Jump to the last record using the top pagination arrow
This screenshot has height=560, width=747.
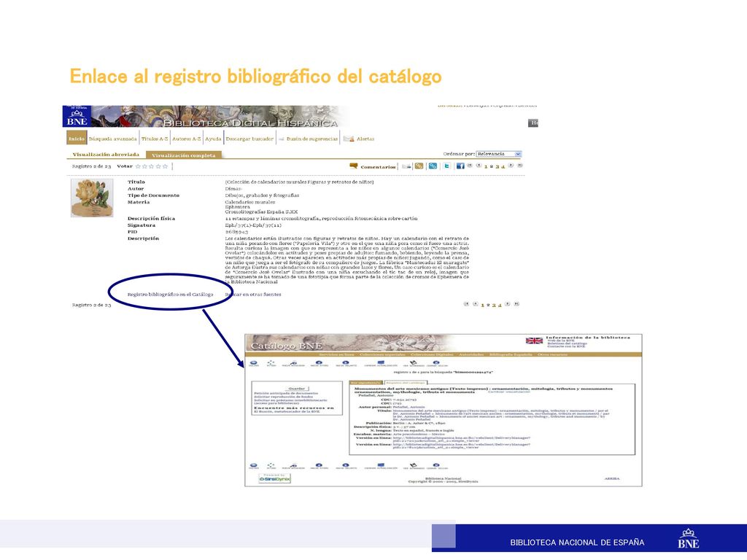click(x=519, y=166)
